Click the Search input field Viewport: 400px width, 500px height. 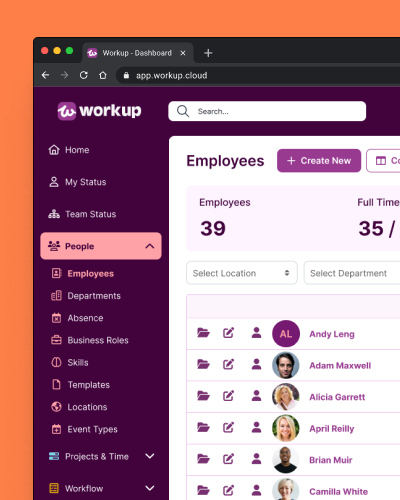(x=267, y=111)
